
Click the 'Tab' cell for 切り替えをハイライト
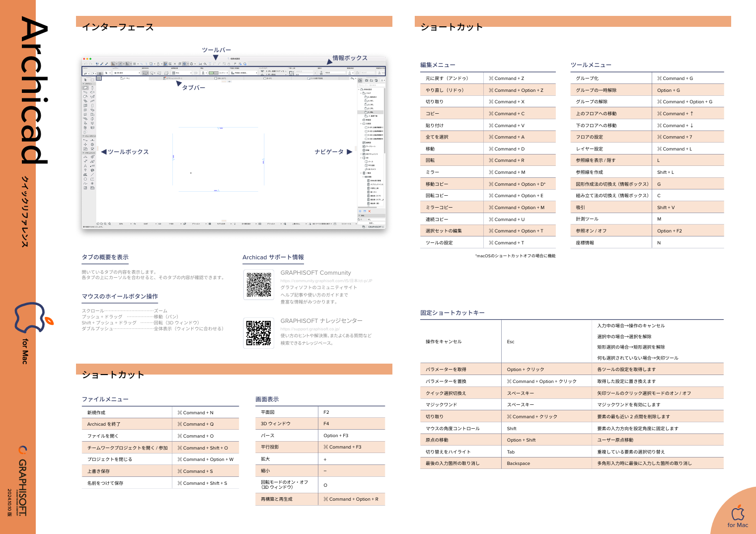tap(547, 452)
